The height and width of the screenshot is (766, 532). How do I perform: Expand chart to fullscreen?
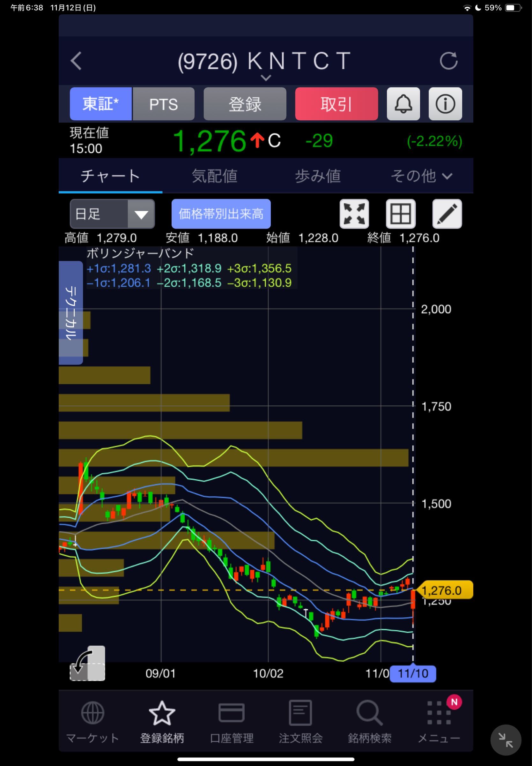pos(354,214)
